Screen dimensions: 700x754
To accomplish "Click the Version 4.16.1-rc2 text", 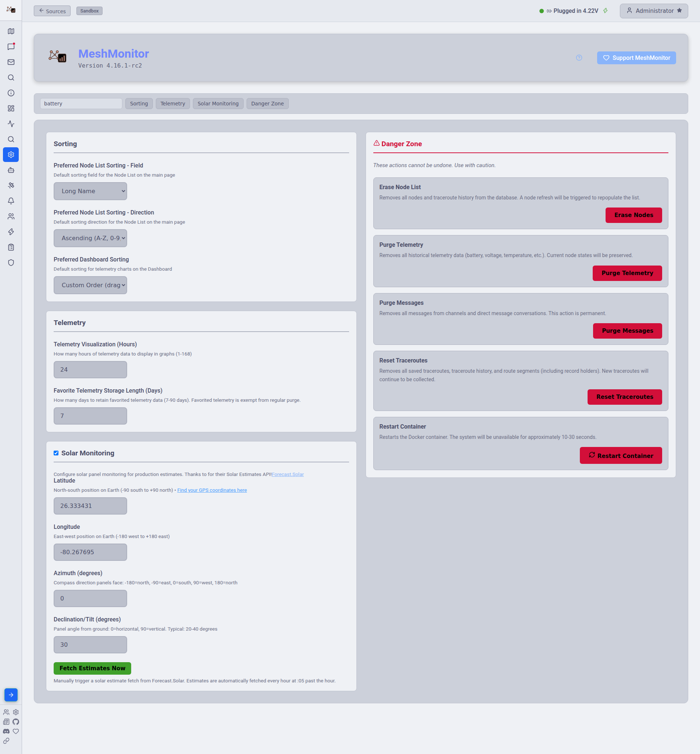I will click(110, 66).
